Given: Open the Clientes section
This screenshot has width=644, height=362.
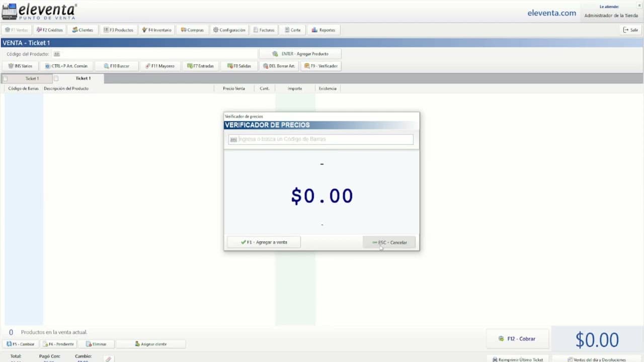Looking at the screenshot, I should (83, 30).
